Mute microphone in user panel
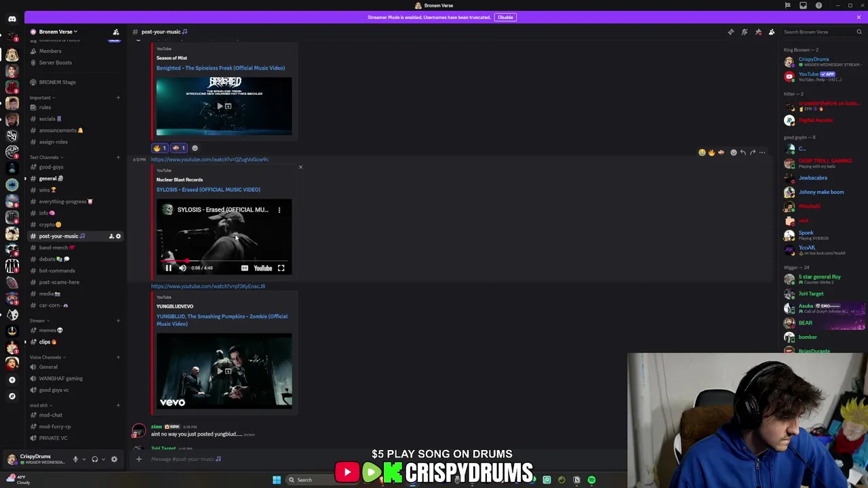The width and height of the screenshot is (868, 488). tap(75, 460)
